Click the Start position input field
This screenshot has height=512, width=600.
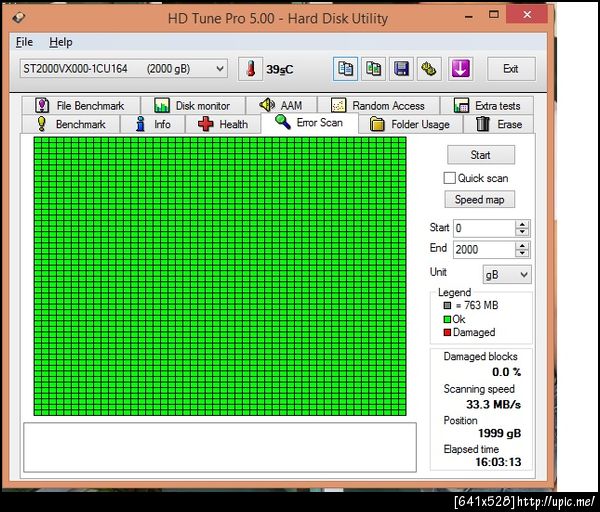484,228
